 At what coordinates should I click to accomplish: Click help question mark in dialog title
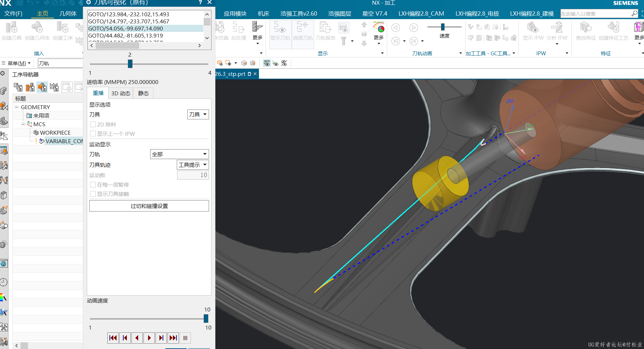[x=200, y=2]
